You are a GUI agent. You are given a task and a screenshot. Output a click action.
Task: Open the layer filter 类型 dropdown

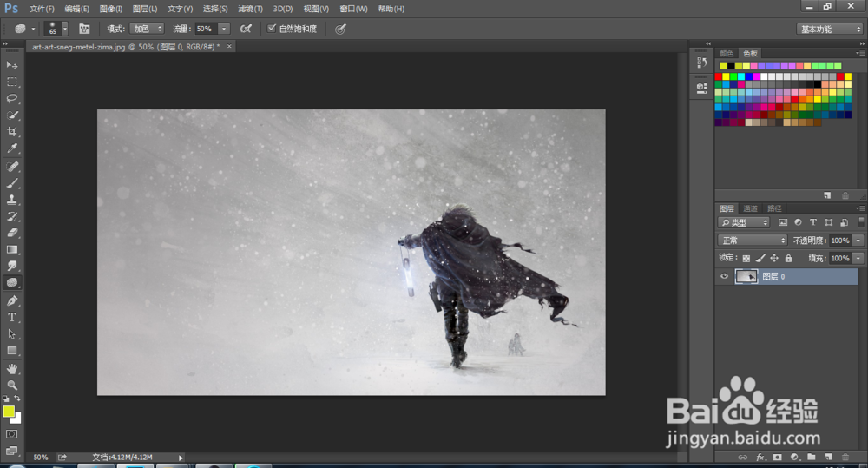click(x=744, y=222)
